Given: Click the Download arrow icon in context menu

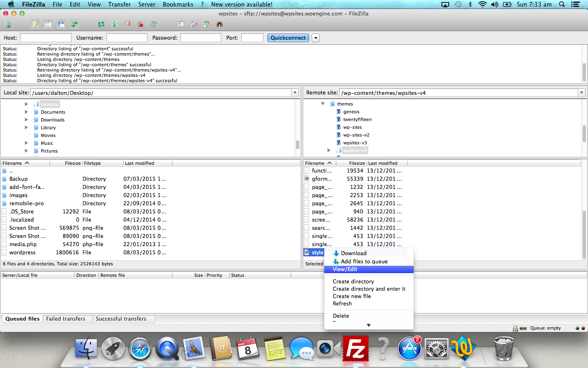Looking at the screenshot, I should (336, 253).
